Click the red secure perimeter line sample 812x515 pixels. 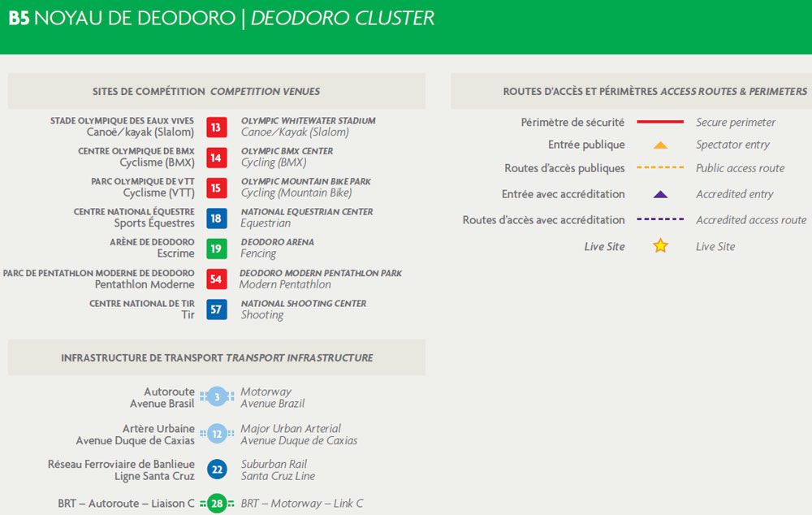tap(660, 122)
